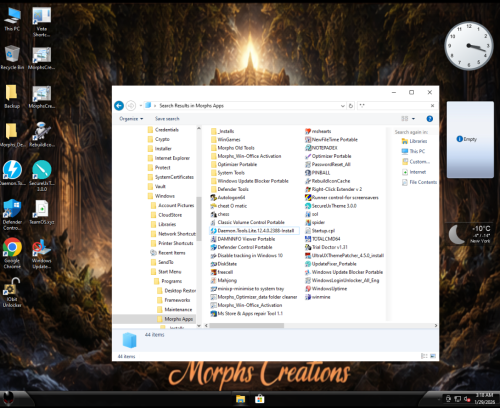500x408 pixels.
Task: Select Recent Items in navigation tree
Action: tap(168, 253)
